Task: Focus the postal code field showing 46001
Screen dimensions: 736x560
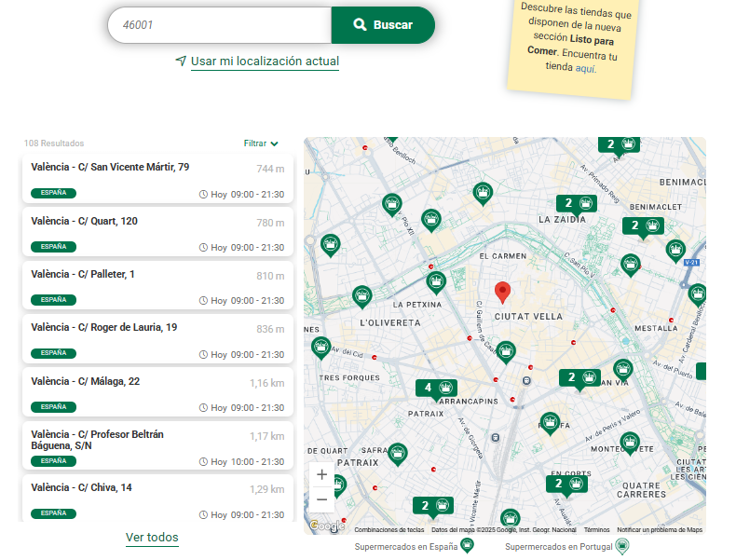Action: pos(220,25)
